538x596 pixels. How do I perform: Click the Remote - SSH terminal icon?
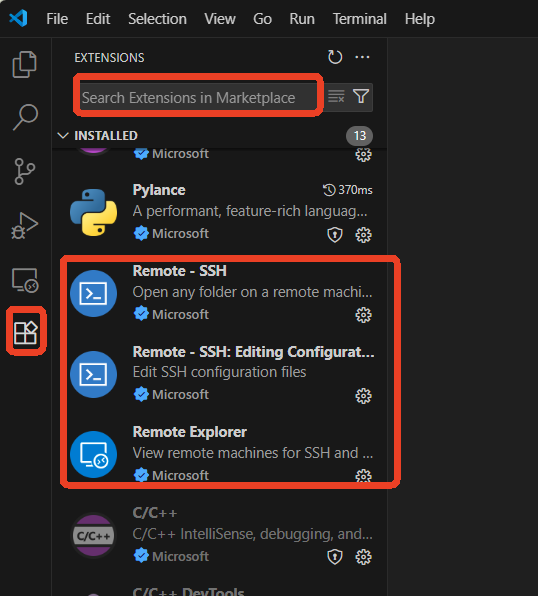click(x=94, y=293)
